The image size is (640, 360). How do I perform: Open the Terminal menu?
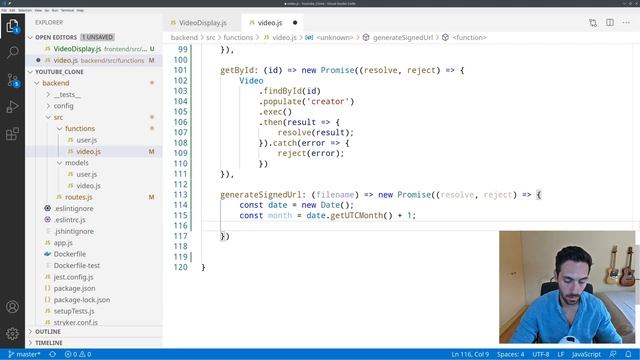(67, 10)
